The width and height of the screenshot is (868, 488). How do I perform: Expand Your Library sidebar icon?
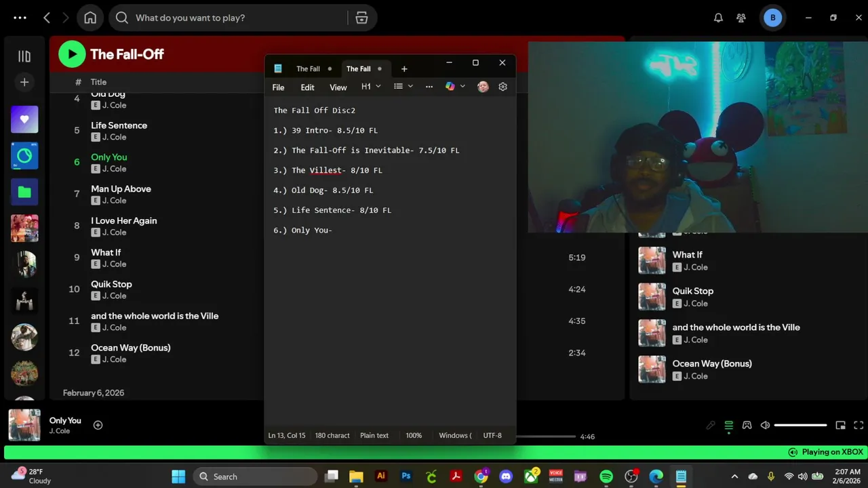[24, 57]
